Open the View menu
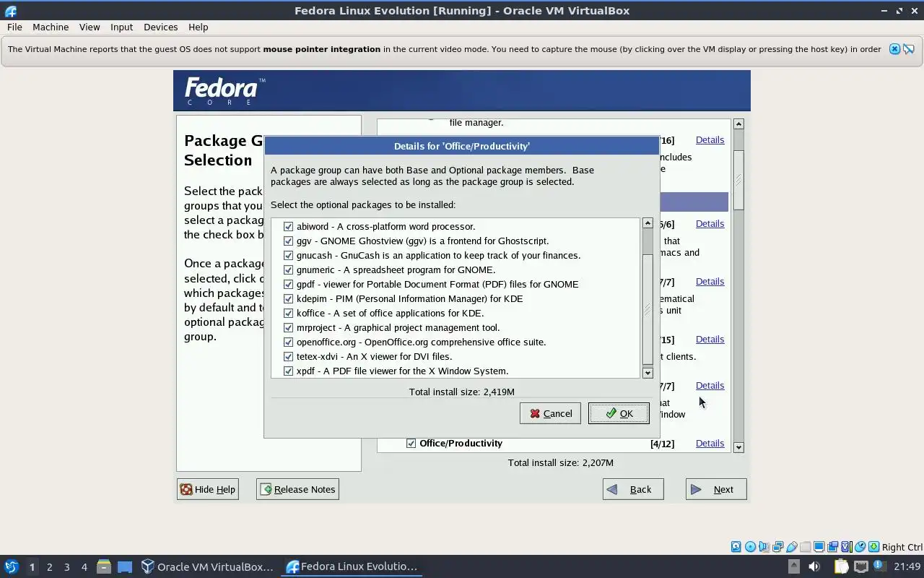Viewport: 924px width, 578px height. pyautogui.click(x=90, y=27)
